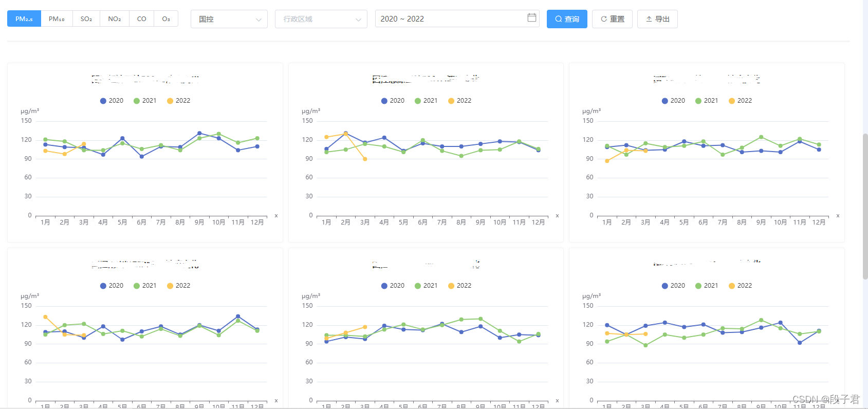Open the calendar icon in date range
The width and height of the screenshot is (868, 409).
[x=532, y=18]
